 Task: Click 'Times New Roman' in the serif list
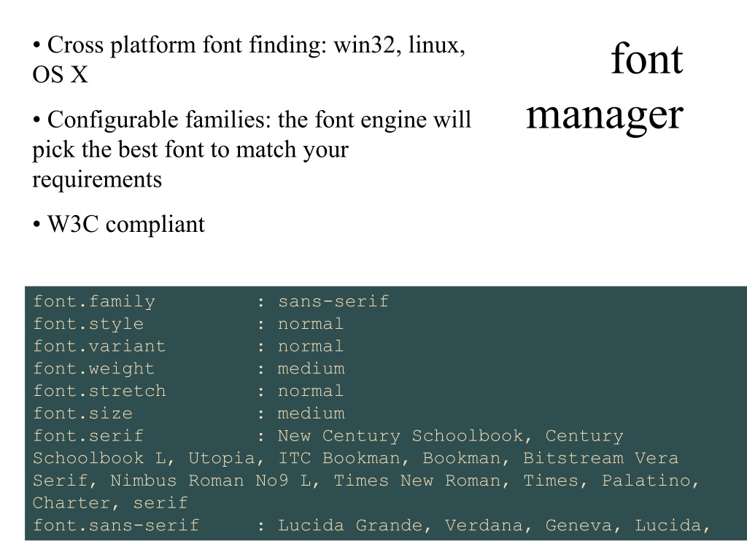coord(417,480)
